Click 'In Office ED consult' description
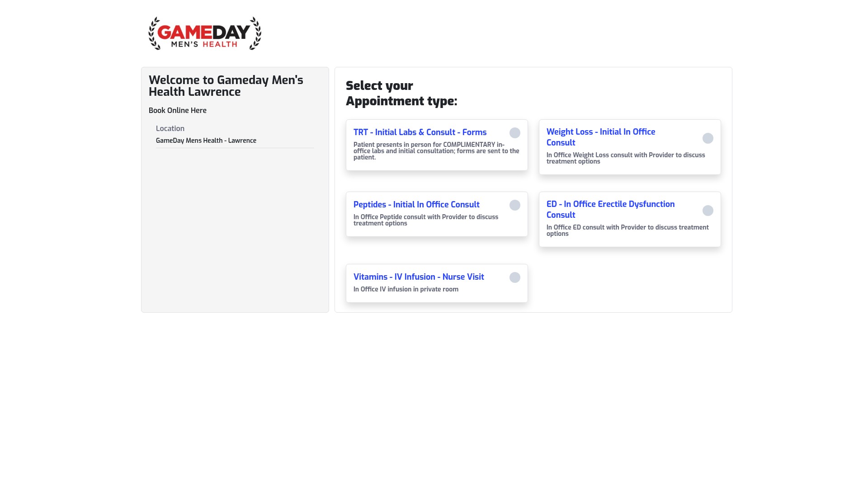This screenshot has height=488, width=868. (627, 230)
